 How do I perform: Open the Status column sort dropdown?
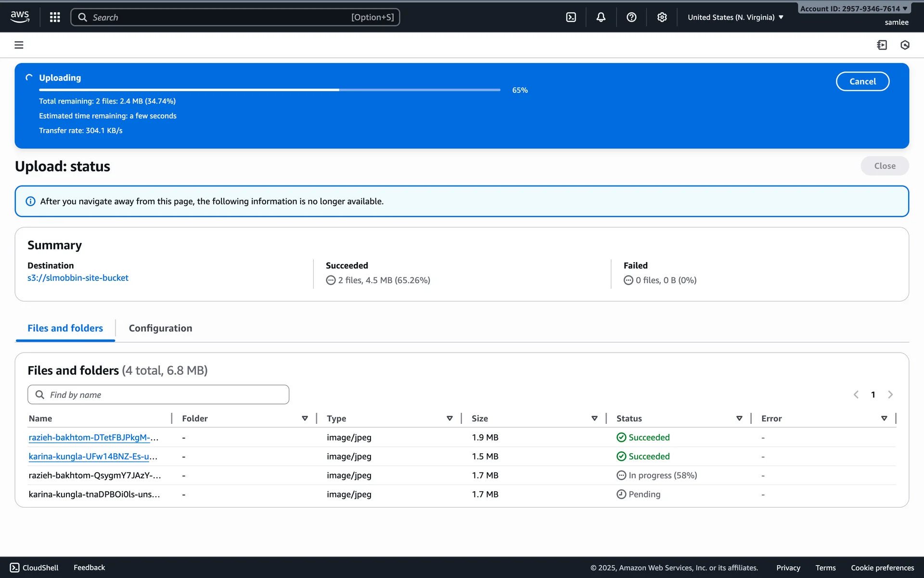(x=739, y=418)
